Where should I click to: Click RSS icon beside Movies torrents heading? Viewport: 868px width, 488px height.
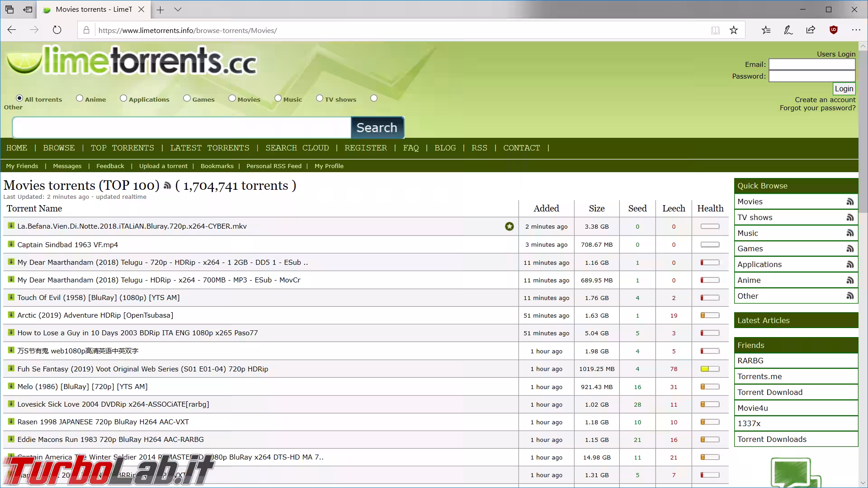tap(167, 186)
